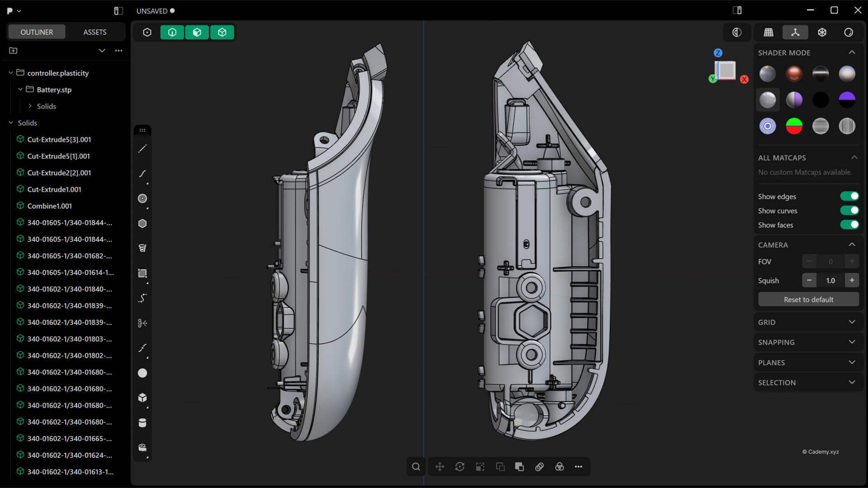Toggle edge selection mode
Image resolution: width=868 pixels, height=488 pixels.
(x=172, y=32)
